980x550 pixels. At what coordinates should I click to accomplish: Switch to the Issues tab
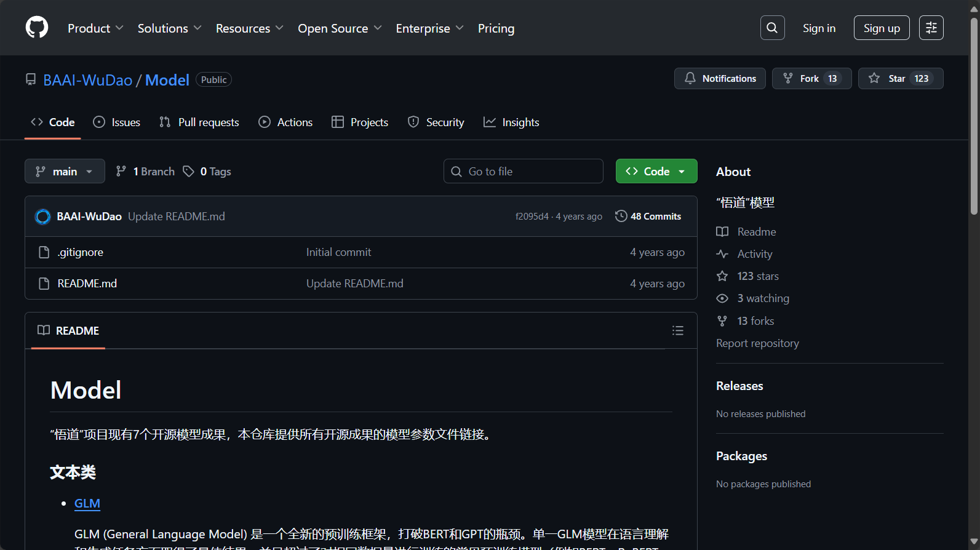pos(116,122)
